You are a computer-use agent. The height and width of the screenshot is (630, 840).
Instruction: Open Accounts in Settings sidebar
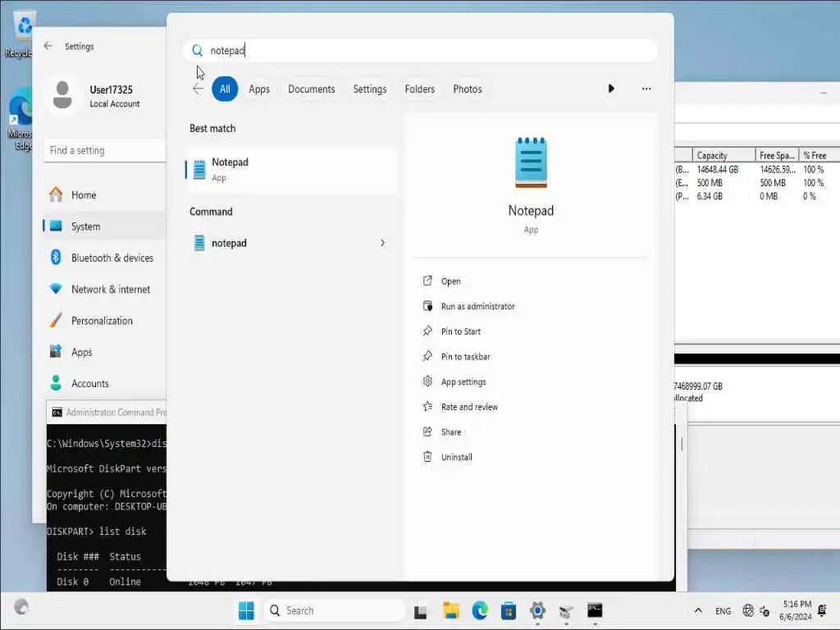tap(104, 384)
